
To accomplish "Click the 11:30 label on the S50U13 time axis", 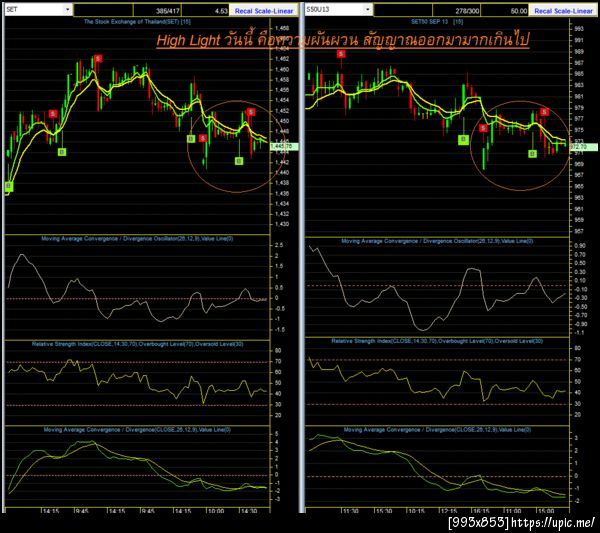I will 351,511.
